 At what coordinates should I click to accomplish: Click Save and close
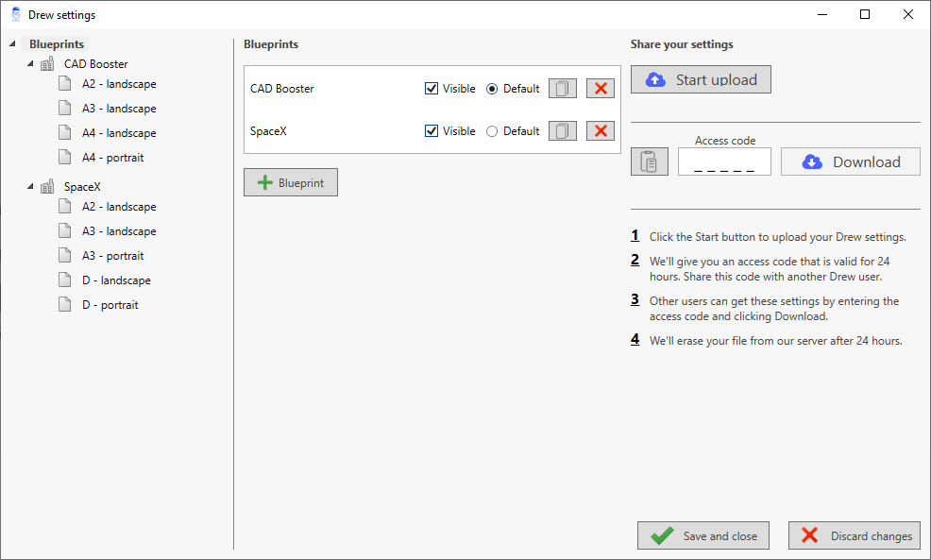(x=703, y=535)
